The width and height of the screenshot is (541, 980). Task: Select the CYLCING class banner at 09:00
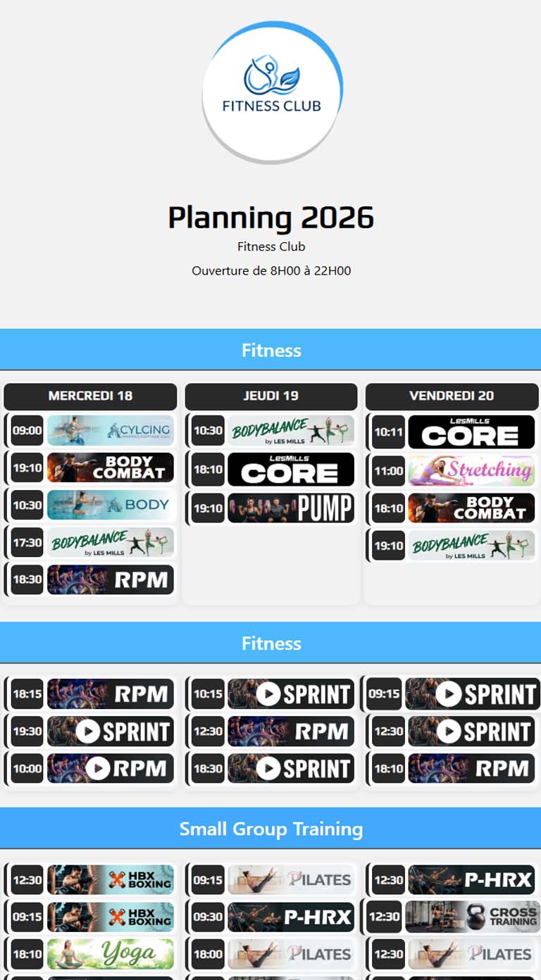pyautogui.click(x=110, y=430)
